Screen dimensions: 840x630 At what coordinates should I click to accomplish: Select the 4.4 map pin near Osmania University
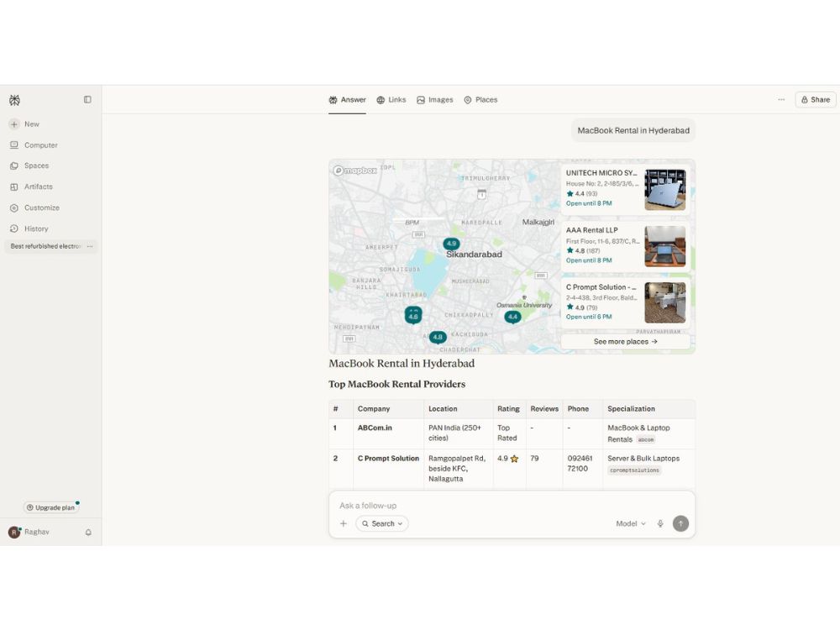(512, 318)
